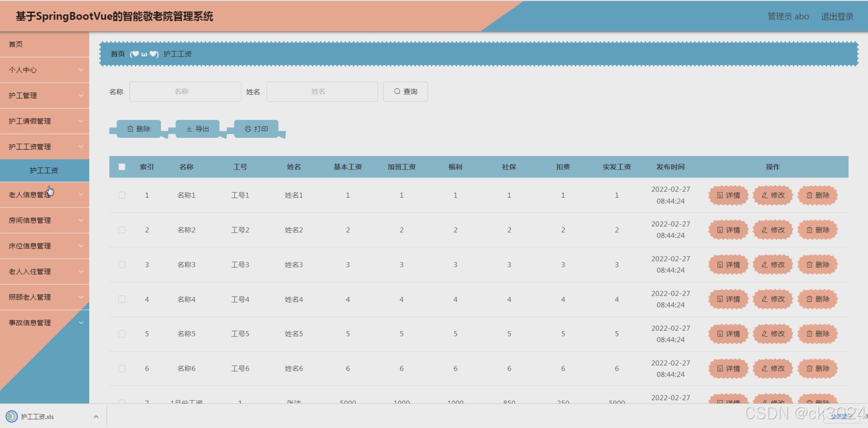Expand the 房间信息管理 sidebar chevron

pyautogui.click(x=81, y=220)
